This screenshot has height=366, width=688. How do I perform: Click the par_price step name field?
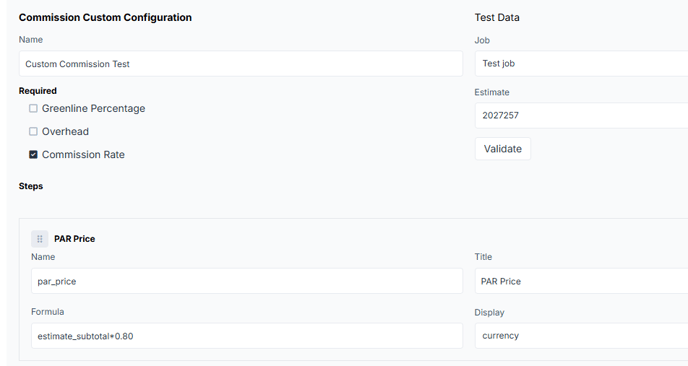(x=247, y=281)
